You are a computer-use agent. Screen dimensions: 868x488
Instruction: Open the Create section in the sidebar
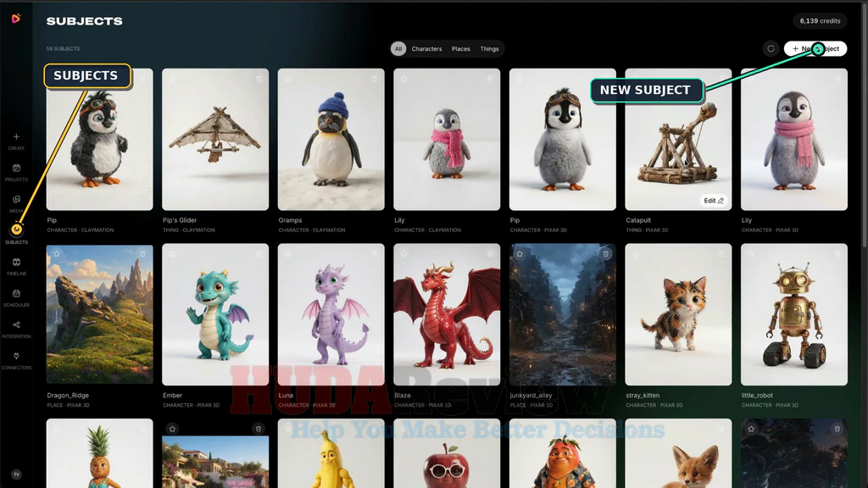tap(16, 141)
